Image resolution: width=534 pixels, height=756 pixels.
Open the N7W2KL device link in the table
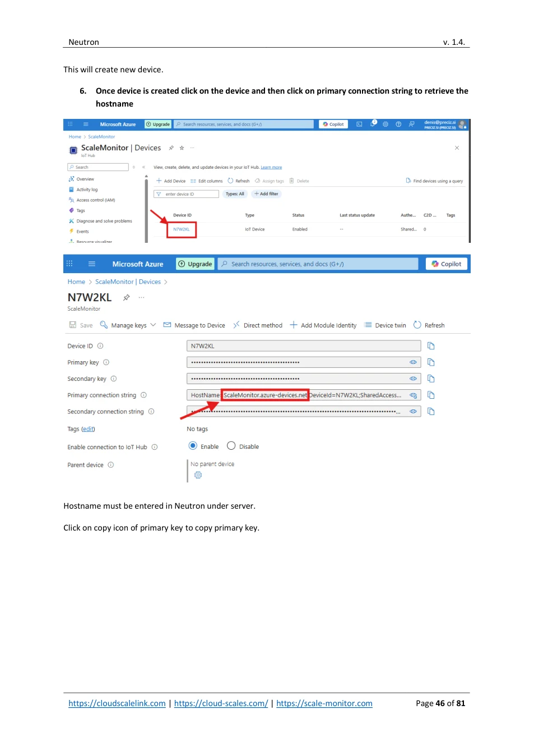click(x=182, y=229)
